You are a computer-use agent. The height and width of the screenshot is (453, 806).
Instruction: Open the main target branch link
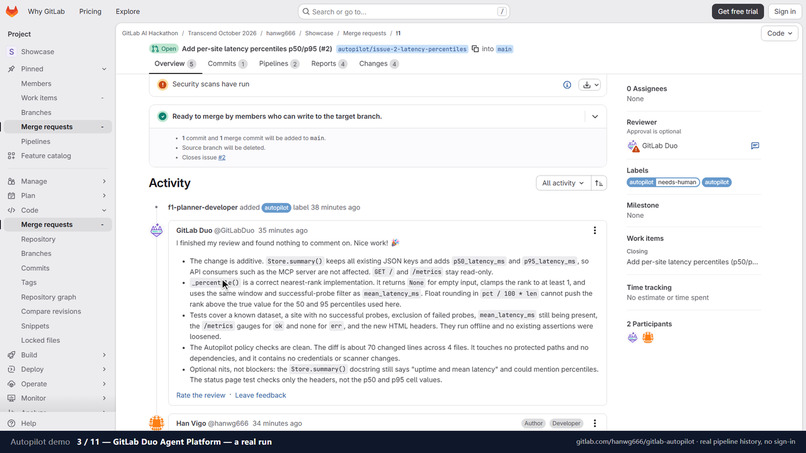coord(504,49)
